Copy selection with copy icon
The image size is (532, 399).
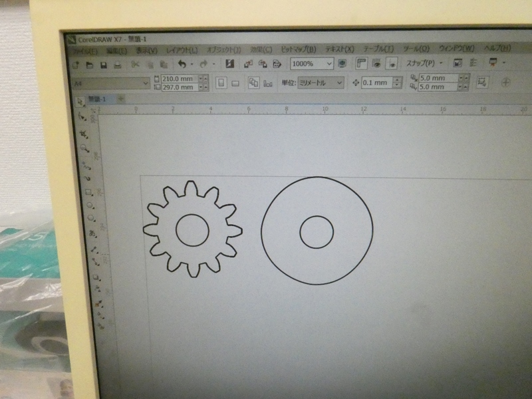(x=150, y=65)
